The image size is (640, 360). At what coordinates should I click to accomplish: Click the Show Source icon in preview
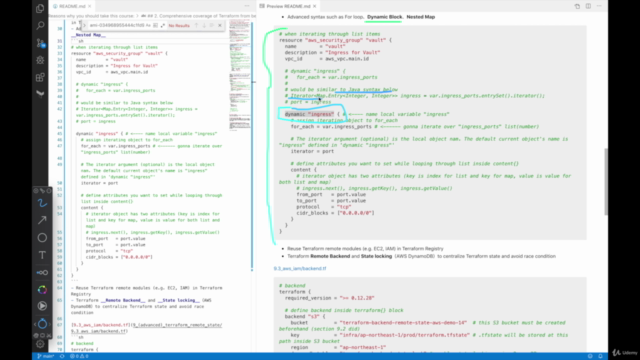(577, 6)
